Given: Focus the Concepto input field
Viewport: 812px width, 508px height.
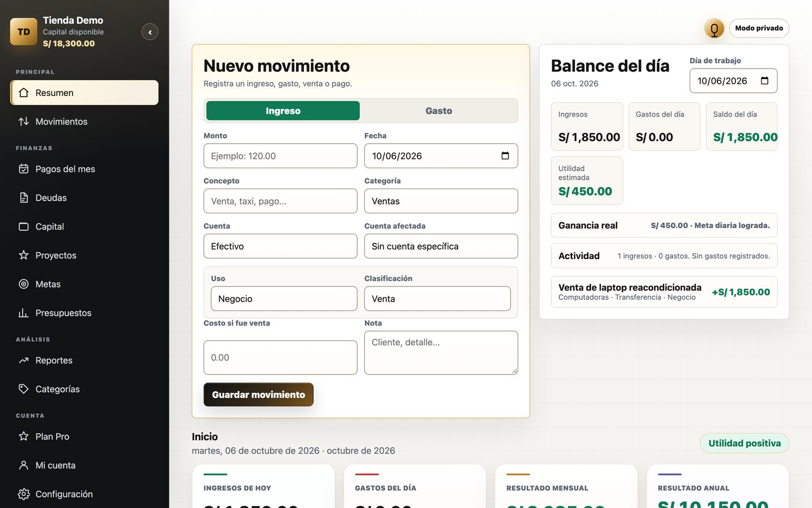Looking at the screenshot, I should point(280,201).
